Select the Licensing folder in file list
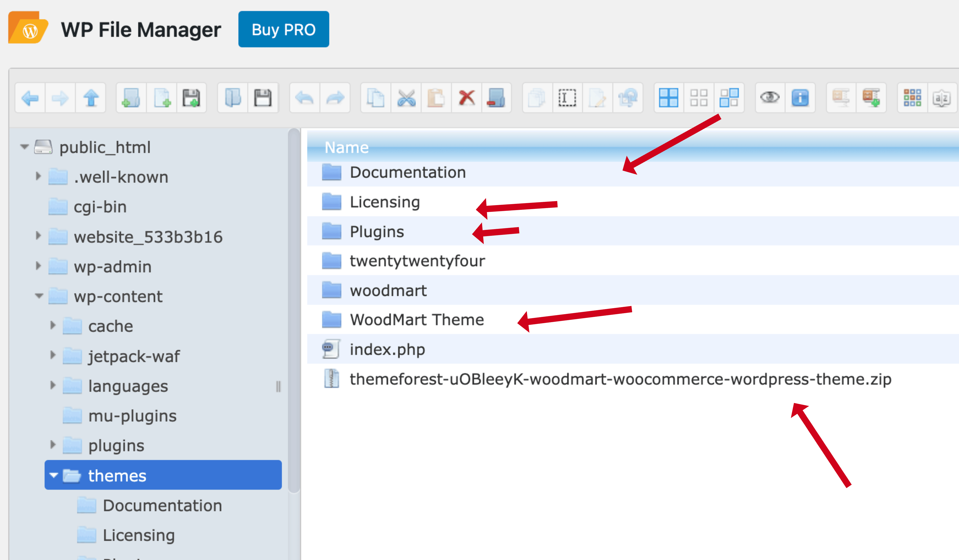The image size is (959, 560). (x=633, y=202)
